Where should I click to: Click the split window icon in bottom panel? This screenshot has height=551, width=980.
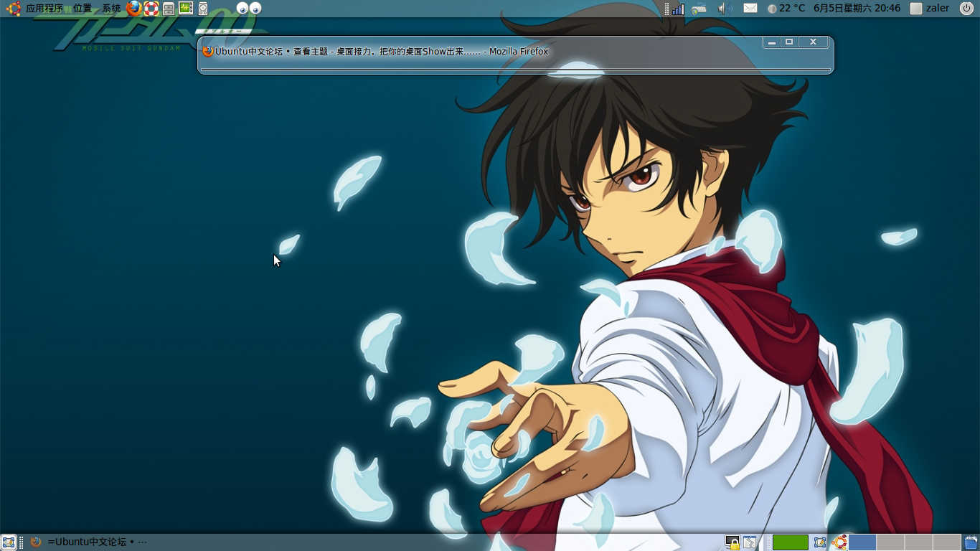[x=750, y=542]
